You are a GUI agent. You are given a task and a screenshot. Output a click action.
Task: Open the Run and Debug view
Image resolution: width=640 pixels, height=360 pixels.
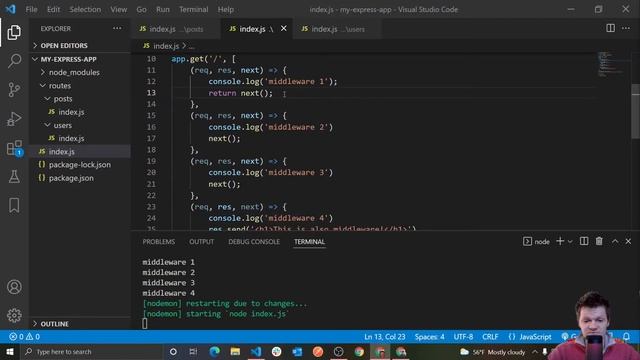[x=14, y=118]
